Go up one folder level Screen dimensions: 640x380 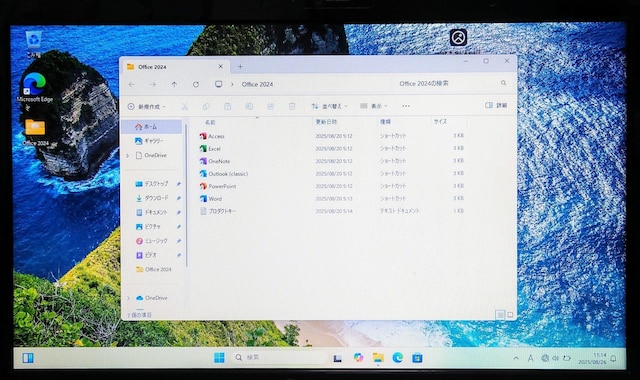(x=174, y=84)
